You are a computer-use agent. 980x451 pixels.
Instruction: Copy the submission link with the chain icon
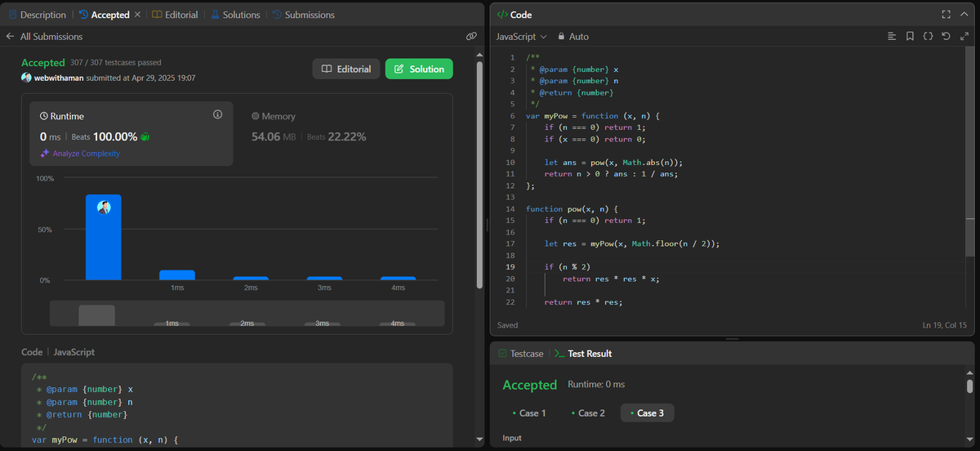(x=471, y=36)
